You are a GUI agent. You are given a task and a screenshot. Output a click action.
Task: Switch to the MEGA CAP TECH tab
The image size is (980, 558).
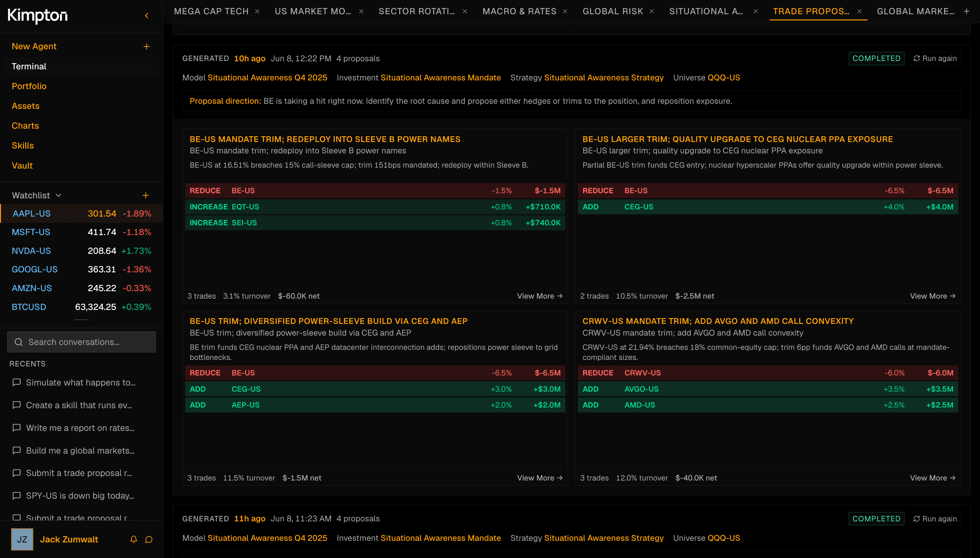coord(211,11)
